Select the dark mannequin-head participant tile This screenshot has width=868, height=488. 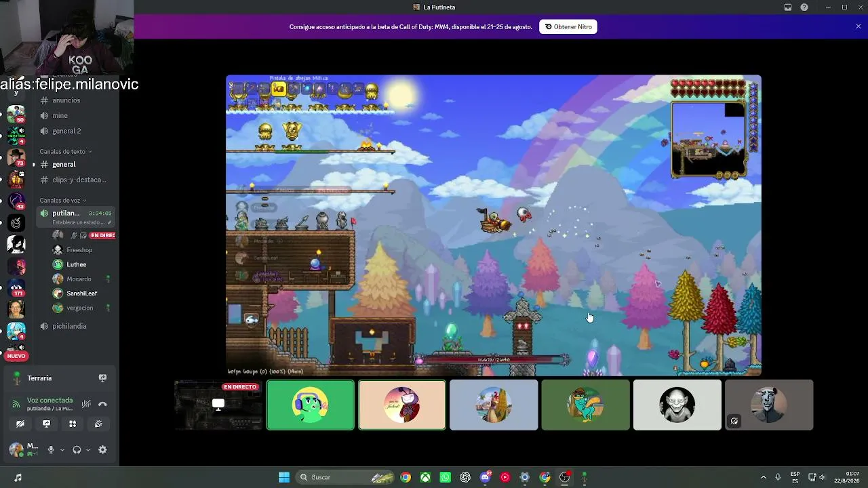[x=769, y=405]
